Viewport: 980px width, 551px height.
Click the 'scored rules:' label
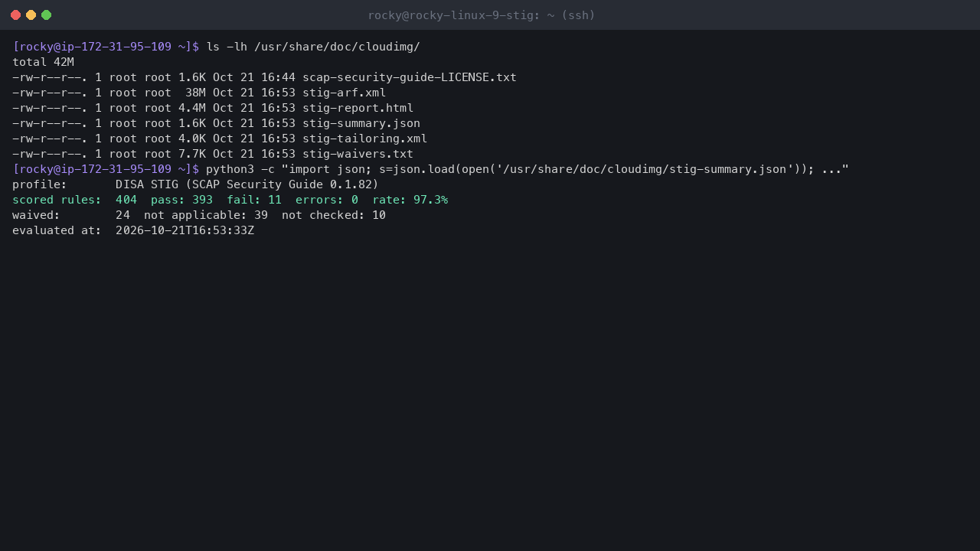(57, 200)
